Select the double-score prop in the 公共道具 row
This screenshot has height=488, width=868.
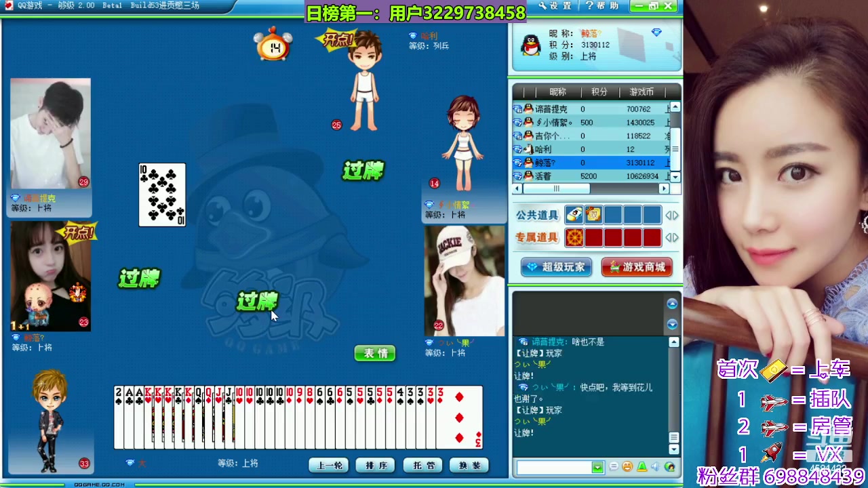[593, 215]
